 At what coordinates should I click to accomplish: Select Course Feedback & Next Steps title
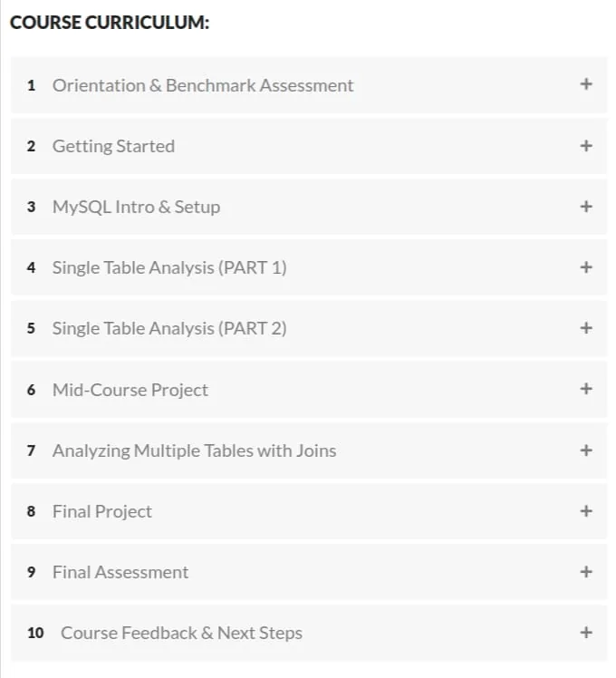pos(181,633)
